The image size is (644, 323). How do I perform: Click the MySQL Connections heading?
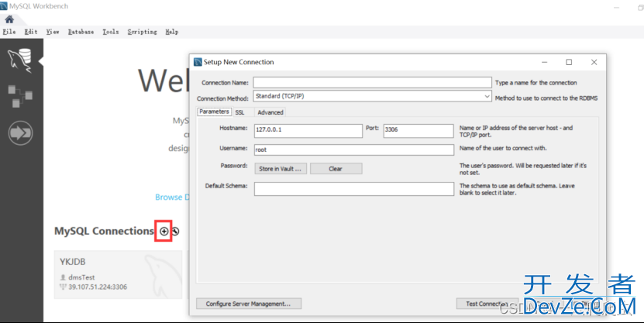tap(104, 231)
